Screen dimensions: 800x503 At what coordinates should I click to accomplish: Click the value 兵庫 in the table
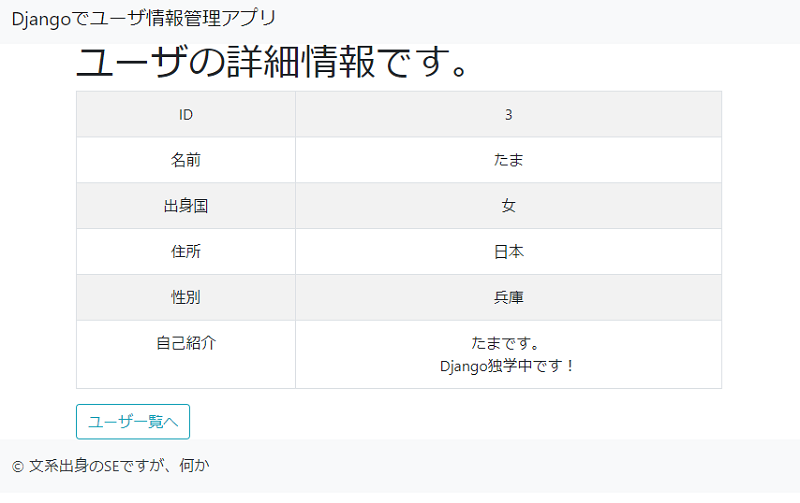(509, 297)
